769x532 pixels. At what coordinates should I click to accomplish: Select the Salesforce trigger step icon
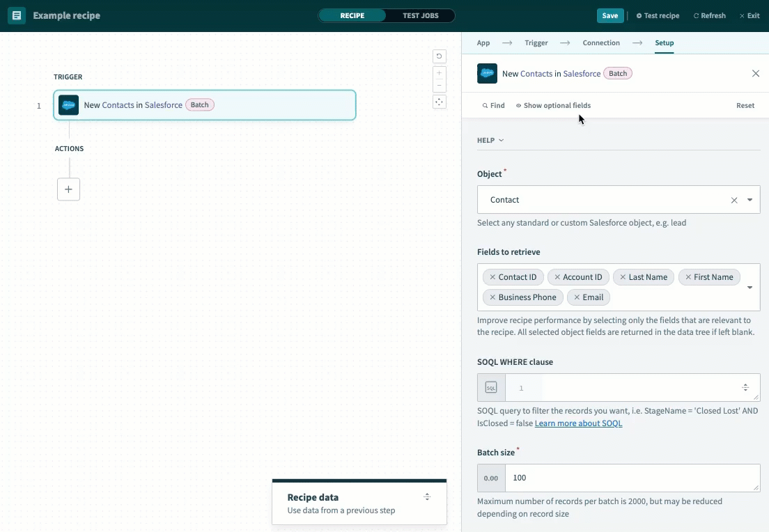tap(68, 104)
